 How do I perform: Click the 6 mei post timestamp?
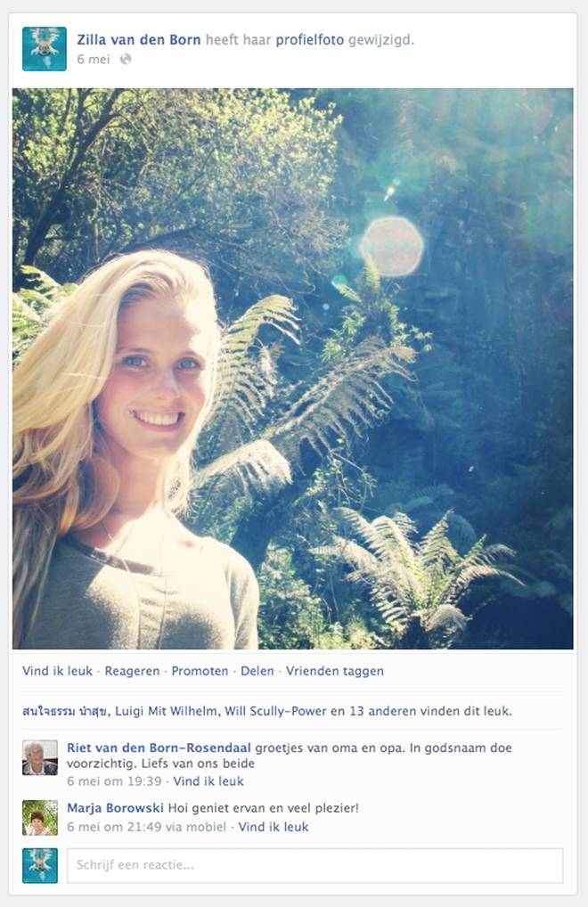pyautogui.click(x=93, y=59)
